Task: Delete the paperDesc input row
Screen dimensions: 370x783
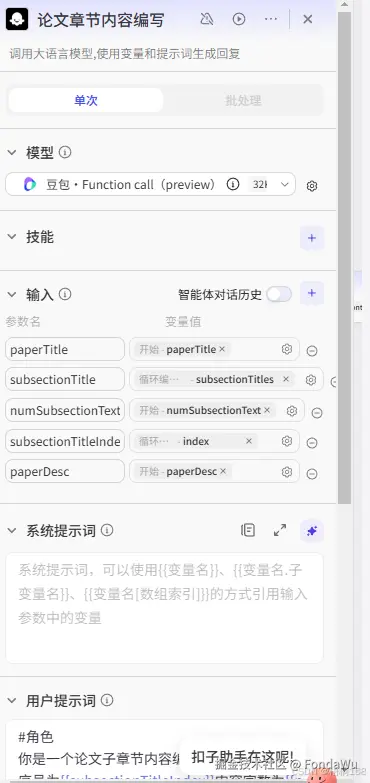Action: [312, 474]
